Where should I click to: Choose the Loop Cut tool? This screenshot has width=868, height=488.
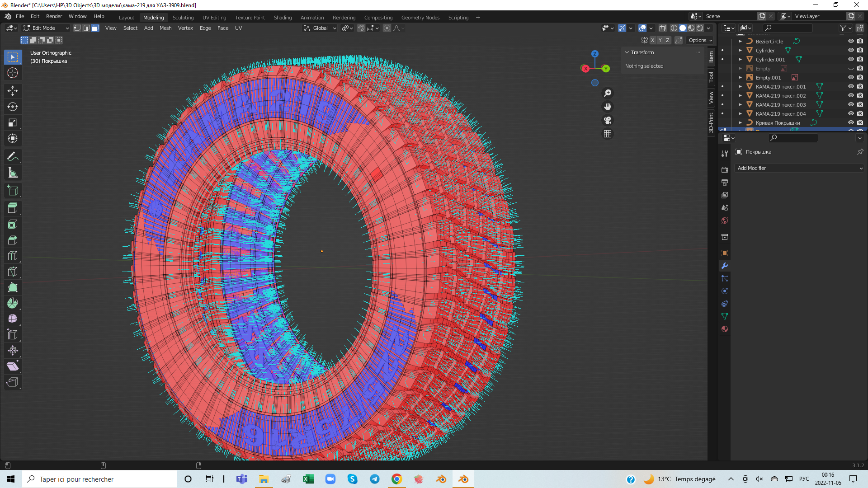(13, 256)
